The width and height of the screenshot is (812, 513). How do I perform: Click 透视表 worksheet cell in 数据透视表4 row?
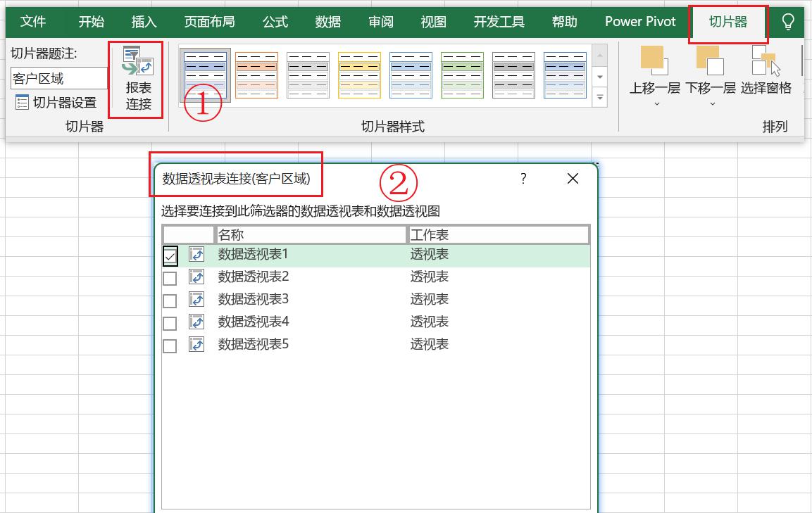pyautogui.click(x=430, y=322)
